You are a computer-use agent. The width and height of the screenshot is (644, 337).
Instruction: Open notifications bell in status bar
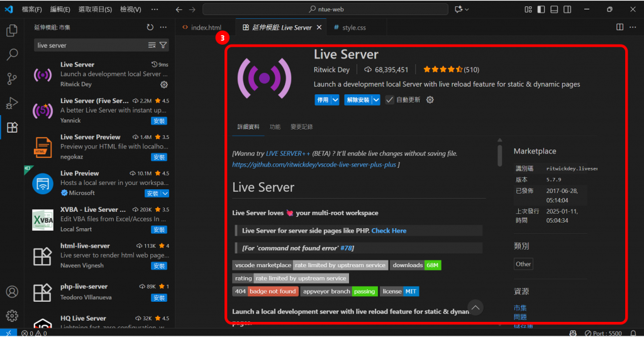(x=633, y=333)
